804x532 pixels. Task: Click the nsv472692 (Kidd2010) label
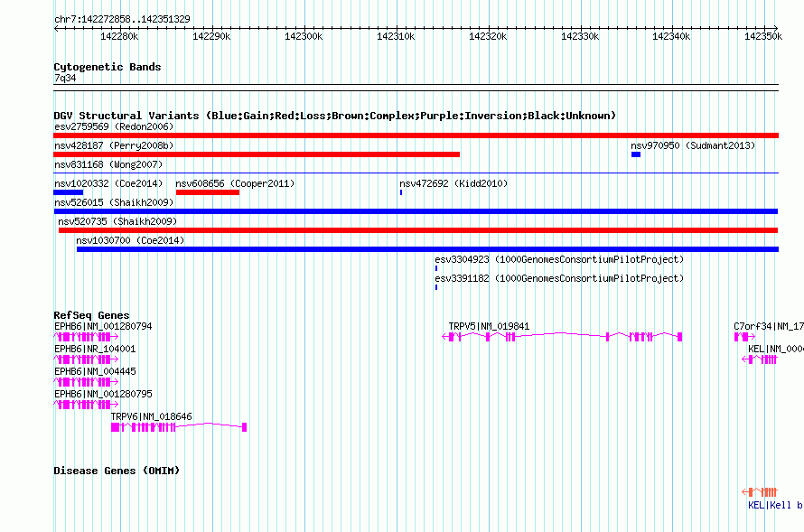(x=453, y=183)
